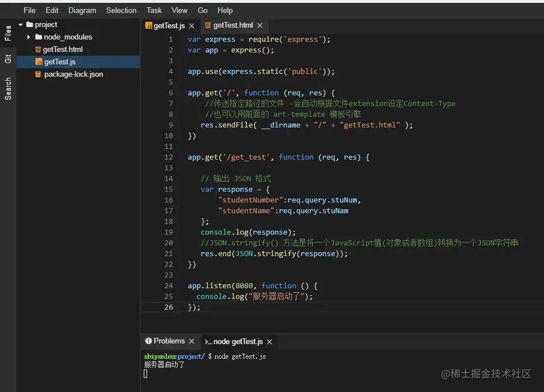This screenshot has height=392, width=544.
Task: Click the "var response = {" line
Action: click(x=235, y=189)
